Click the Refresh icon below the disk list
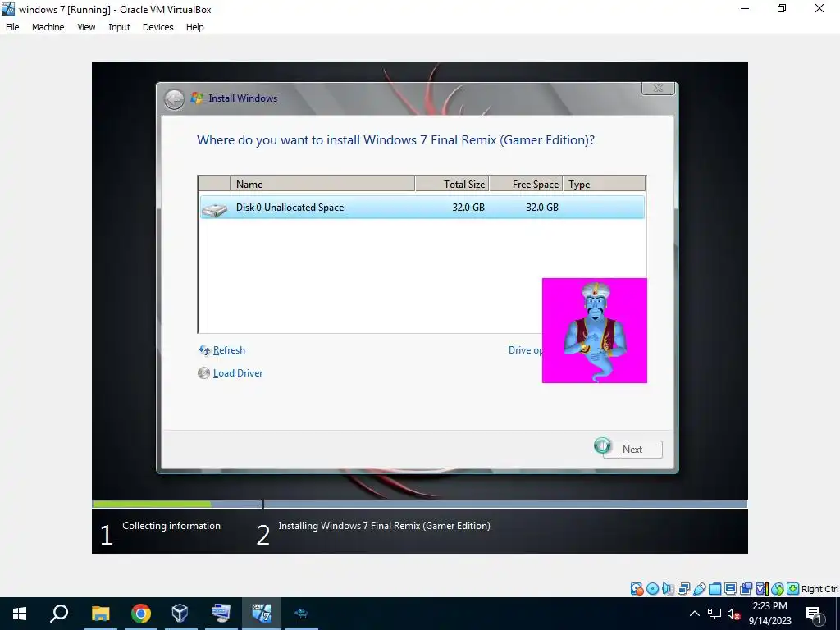840x630 pixels. point(204,350)
